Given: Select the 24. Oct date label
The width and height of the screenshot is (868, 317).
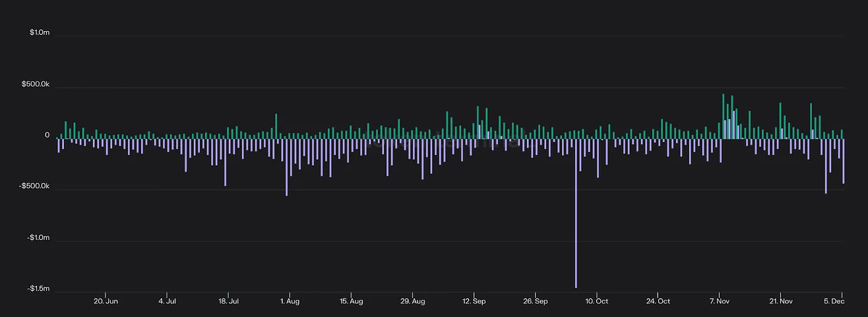Looking at the screenshot, I should 658,301.
